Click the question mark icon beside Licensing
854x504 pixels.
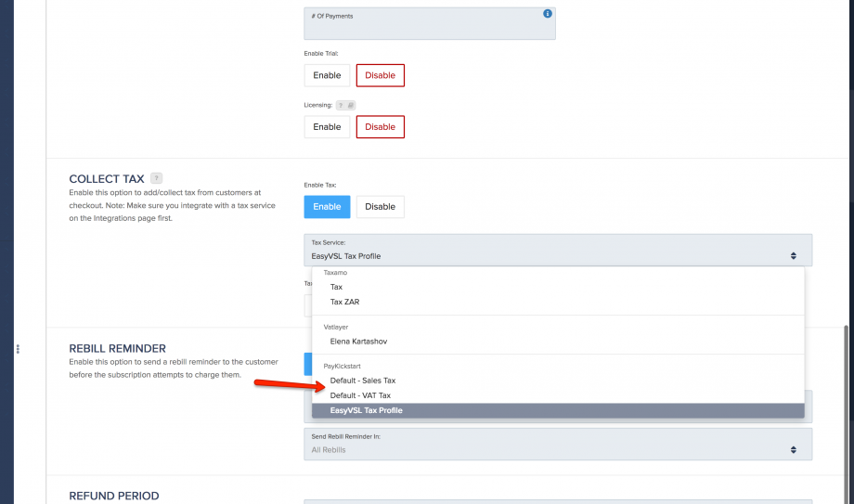click(341, 106)
